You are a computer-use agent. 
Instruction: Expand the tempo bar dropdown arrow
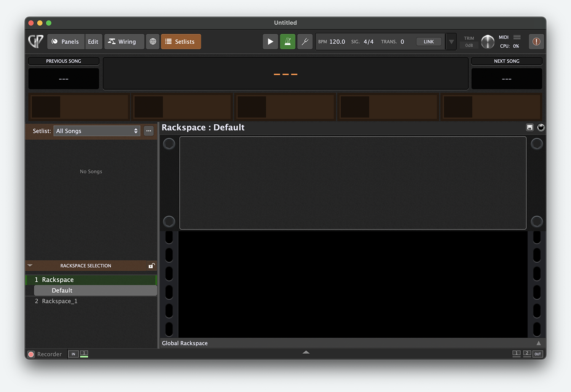pyautogui.click(x=451, y=42)
